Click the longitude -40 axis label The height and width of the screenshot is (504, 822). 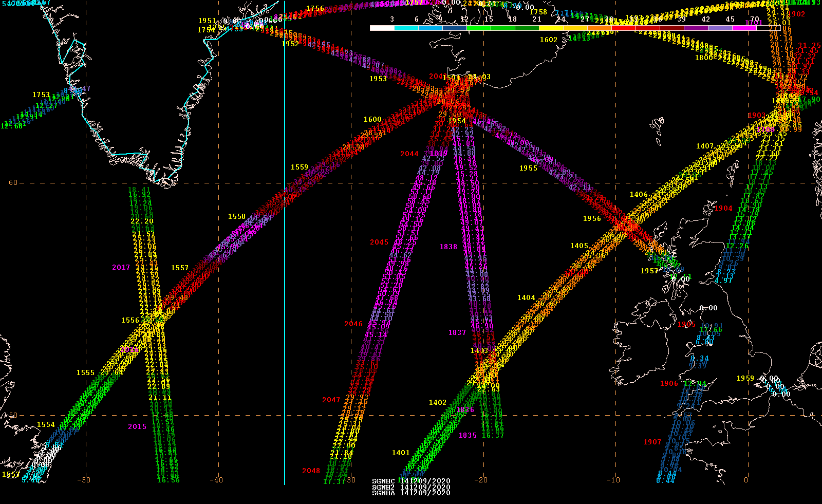tap(216, 480)
